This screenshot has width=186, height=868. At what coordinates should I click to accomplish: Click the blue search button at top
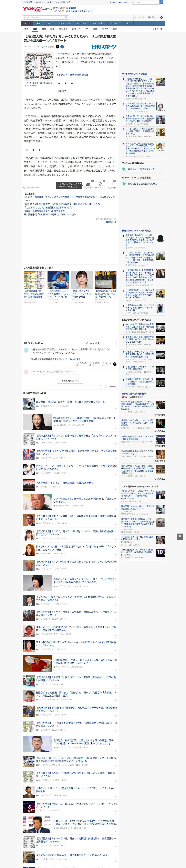(161, 2)
